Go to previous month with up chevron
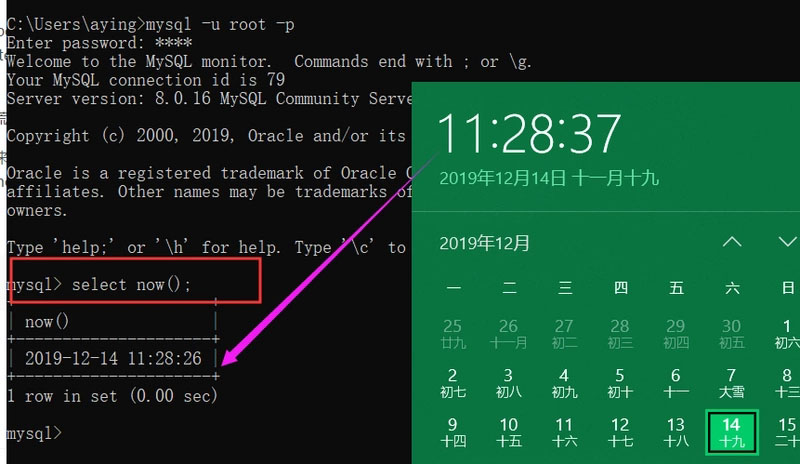The image size is (800, 464). coord(732,242)
